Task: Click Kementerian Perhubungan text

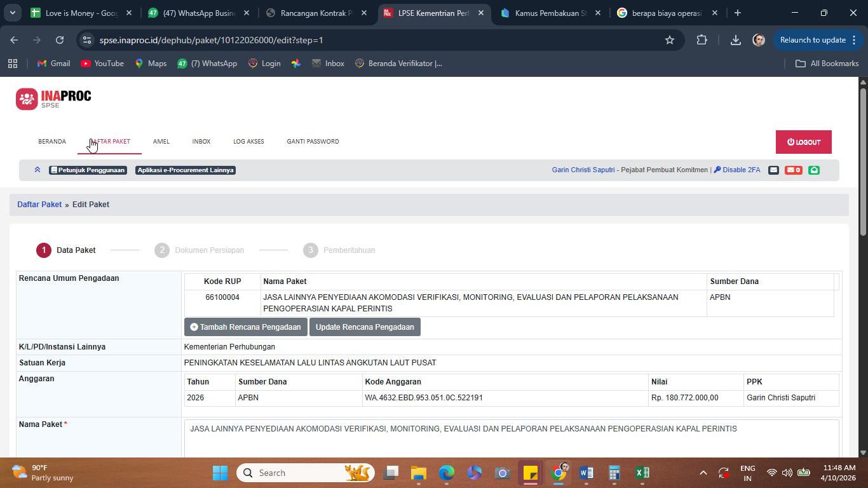Action: [x=229, y=347]
